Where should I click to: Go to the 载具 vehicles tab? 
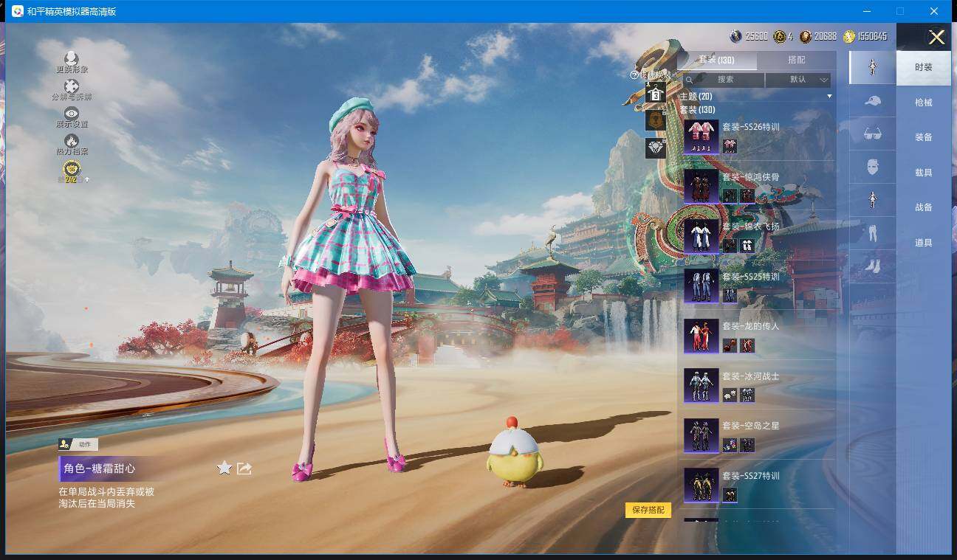coord(923,173)
